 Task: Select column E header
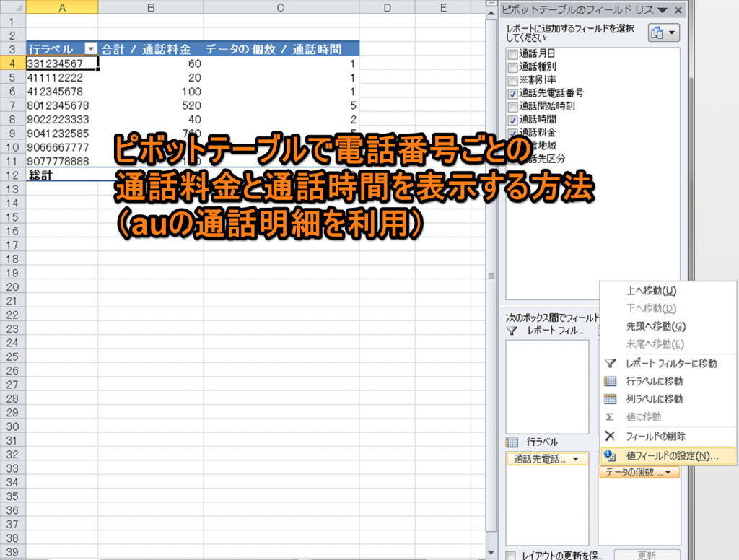click(444, 7)
